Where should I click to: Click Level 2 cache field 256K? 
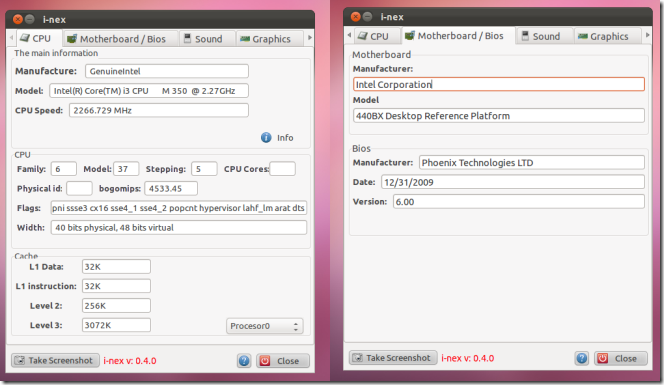tap(116, 306)
